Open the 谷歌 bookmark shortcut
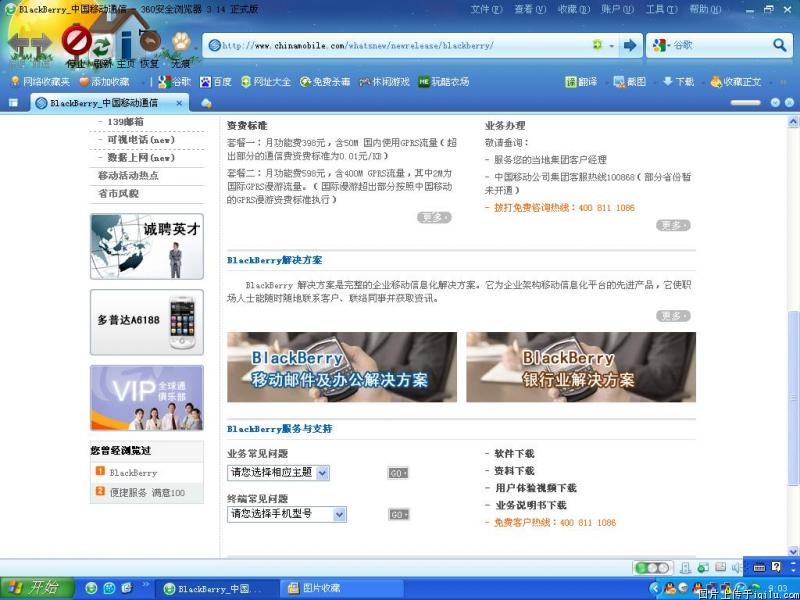Screen dimensions: 800x600 click(x=174, y=82)
